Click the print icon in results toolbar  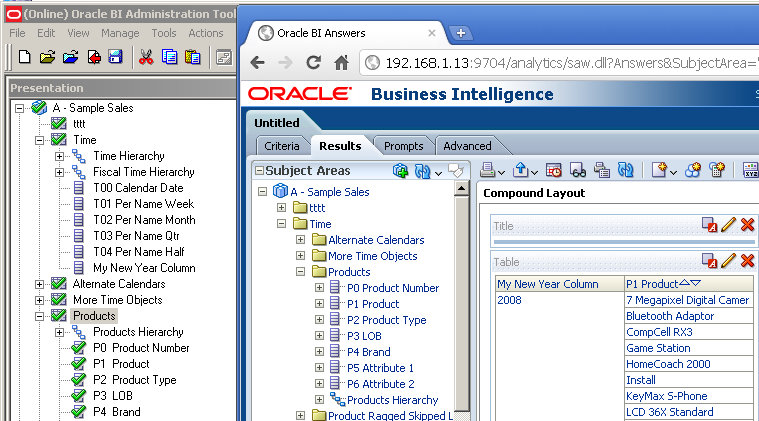click(x=487, y=170)
